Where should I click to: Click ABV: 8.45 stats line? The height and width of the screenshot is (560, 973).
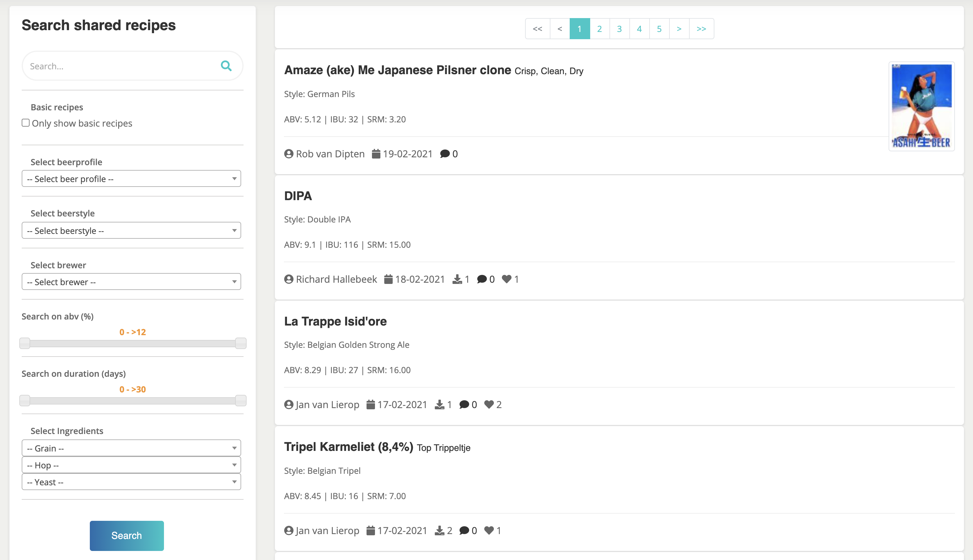point(345,496)
